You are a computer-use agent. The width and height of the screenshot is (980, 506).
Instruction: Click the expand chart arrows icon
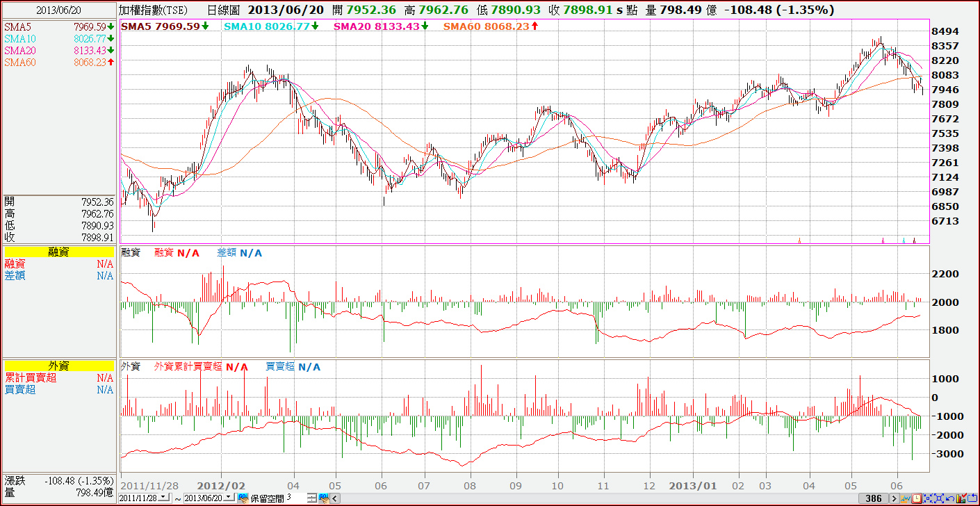(x=939, y=498)
